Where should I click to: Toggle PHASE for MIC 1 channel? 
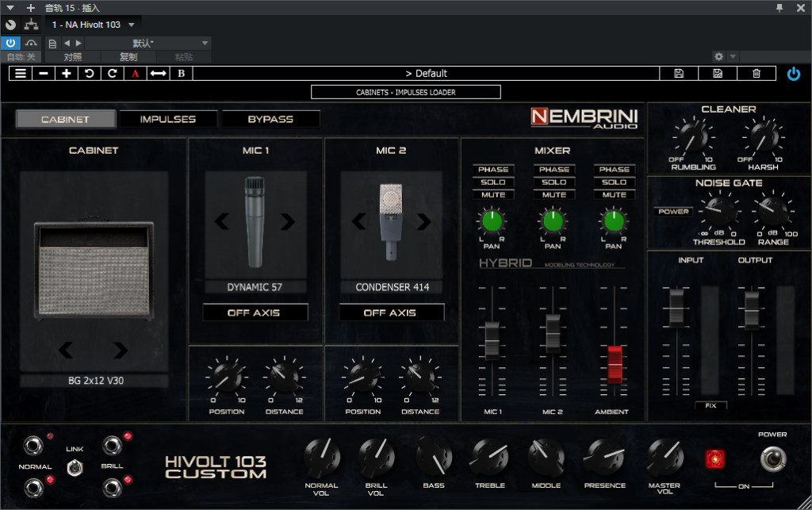point(493,169)
